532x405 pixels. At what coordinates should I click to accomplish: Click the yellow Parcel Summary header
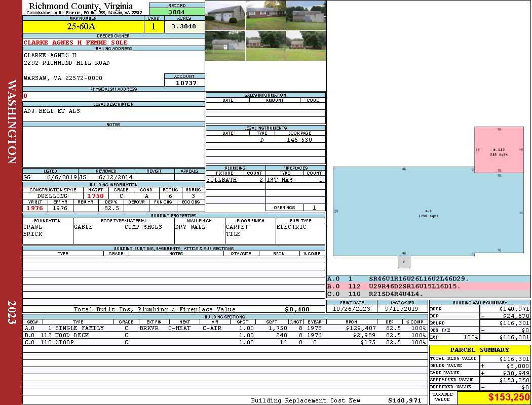[479, 350]
